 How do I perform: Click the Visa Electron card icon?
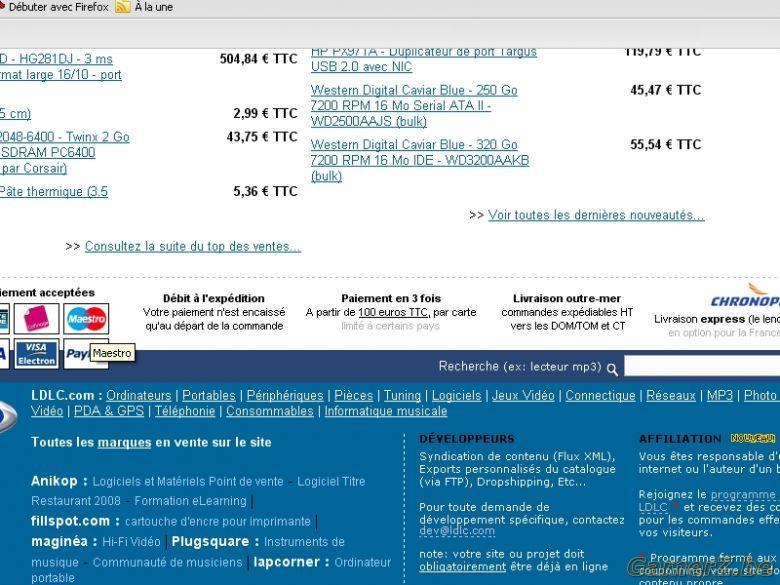(x=36, y=354)
